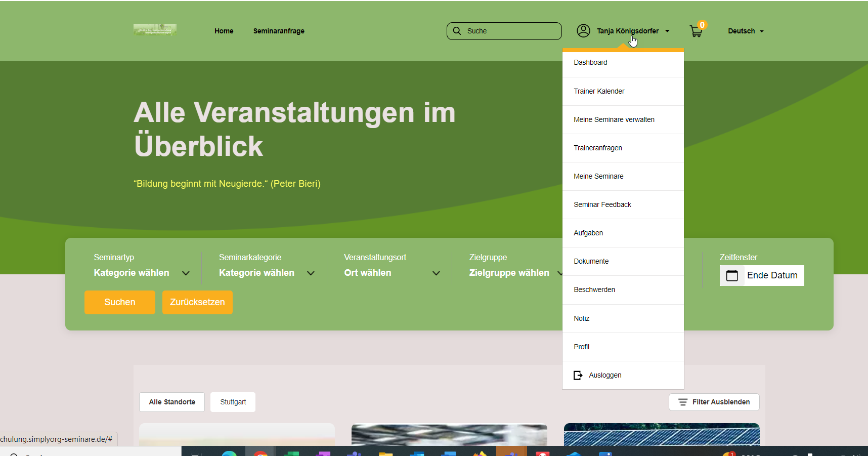
Task: Expand the Seminartyp category dropdown
Action: point(142,273)
